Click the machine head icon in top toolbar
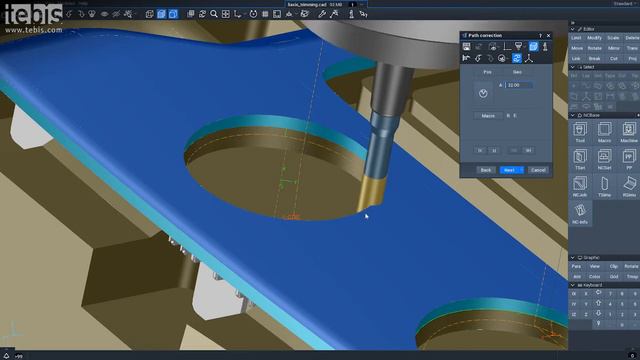Viewport: 640px width, 360px height. 351,14
